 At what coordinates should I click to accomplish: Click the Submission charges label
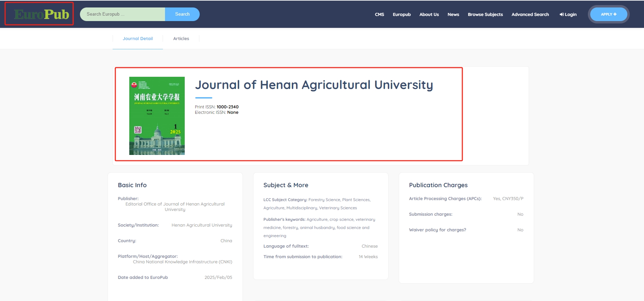point(431,214)
